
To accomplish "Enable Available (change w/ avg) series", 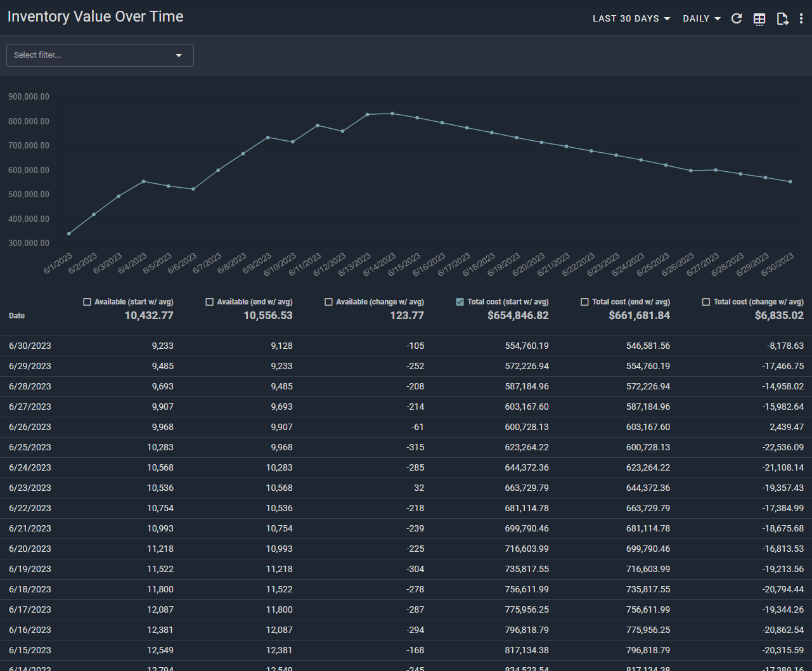I will pyautogui.click(x=329, y=302).
